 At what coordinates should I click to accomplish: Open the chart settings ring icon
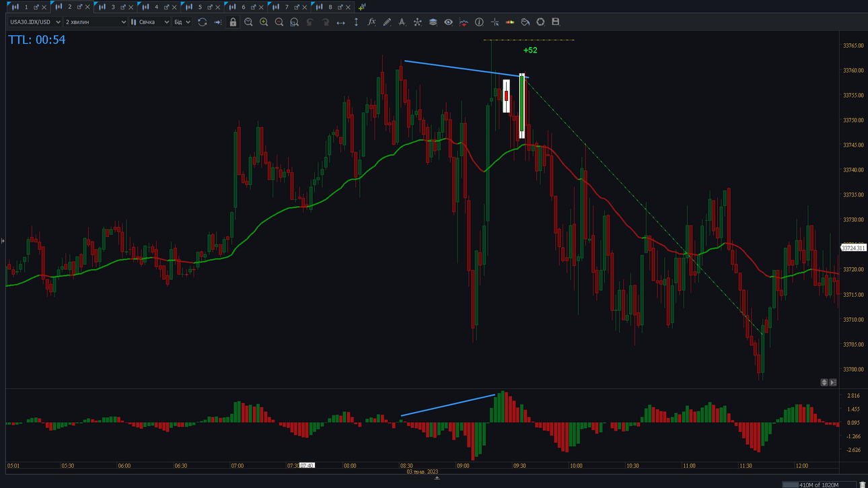(x=540, y=22)
